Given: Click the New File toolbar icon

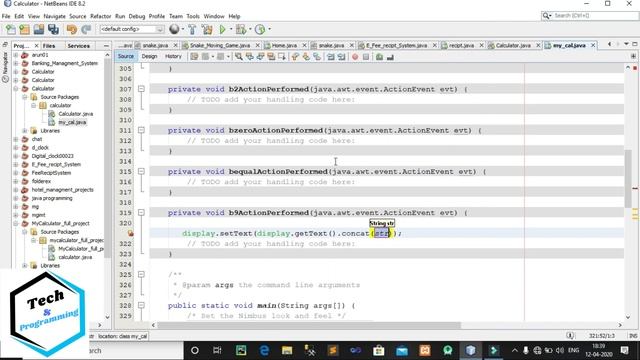Looking at the screenshot, I should point(11,29).
